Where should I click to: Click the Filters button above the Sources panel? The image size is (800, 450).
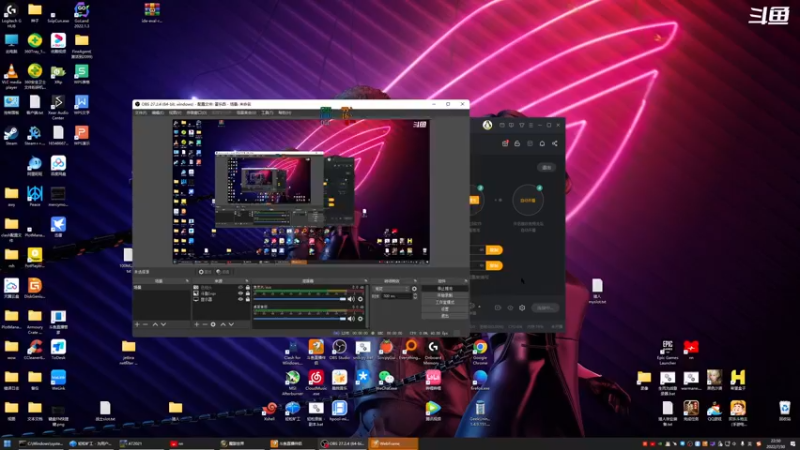coord(222,272)
